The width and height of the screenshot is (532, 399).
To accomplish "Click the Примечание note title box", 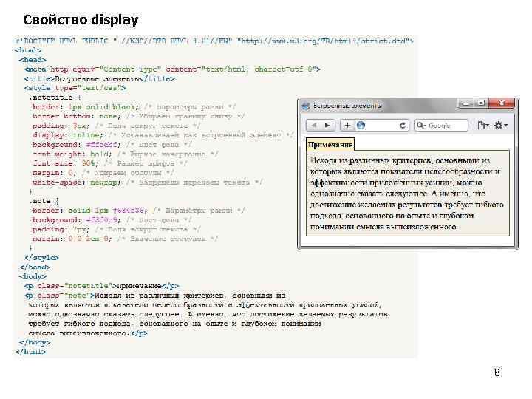I will tap(330, 145).
